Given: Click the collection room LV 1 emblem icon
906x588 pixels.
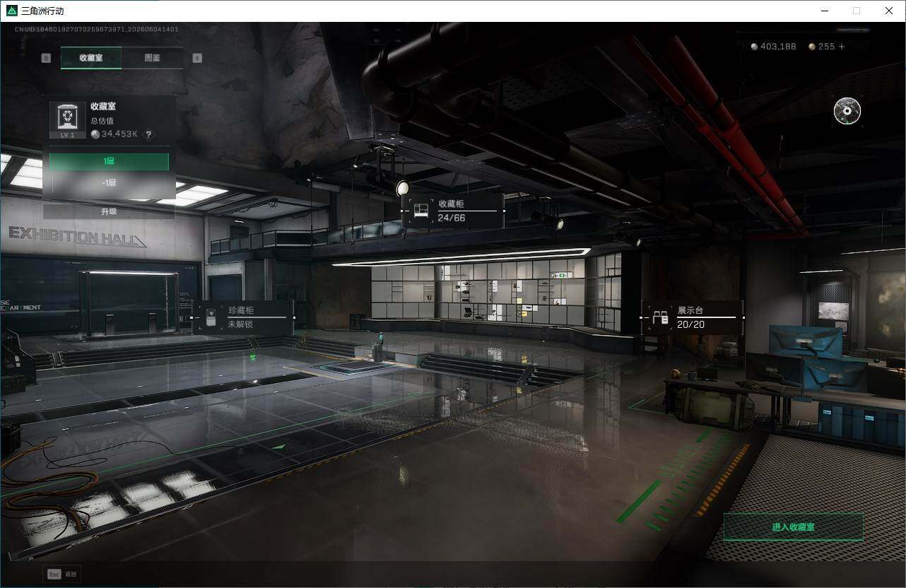Looking at the screenshot, I should 68,120.
